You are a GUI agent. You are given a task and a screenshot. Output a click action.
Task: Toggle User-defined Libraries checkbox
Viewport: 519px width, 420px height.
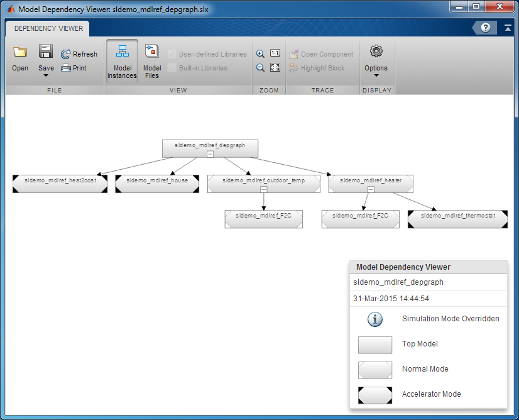tap(172, 54)
